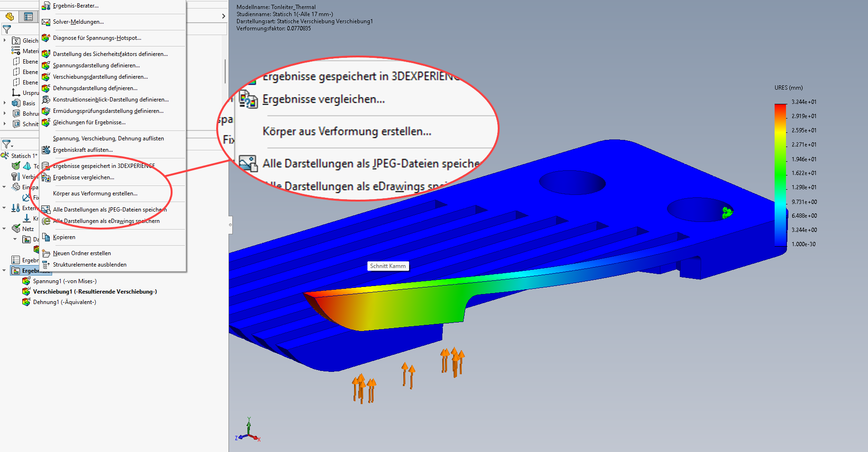Image resolution: width=868 pixels, height=452 pixels.
Task: Open the FeatureManager part tab icon
Action: (9, 17)
